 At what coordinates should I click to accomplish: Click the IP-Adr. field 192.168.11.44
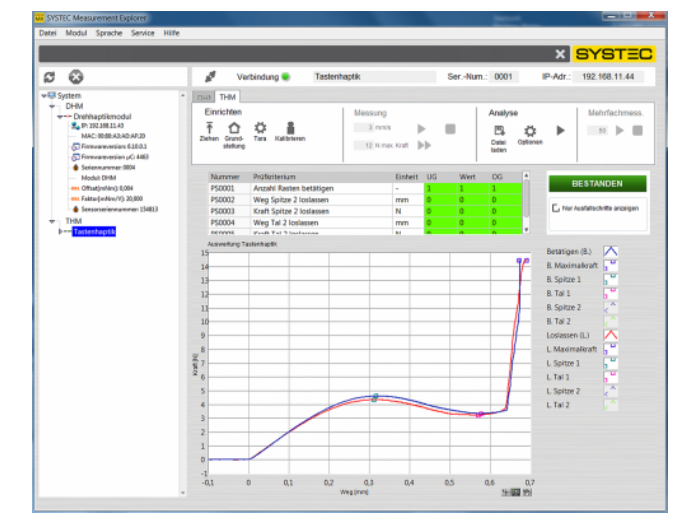point(608,77)
